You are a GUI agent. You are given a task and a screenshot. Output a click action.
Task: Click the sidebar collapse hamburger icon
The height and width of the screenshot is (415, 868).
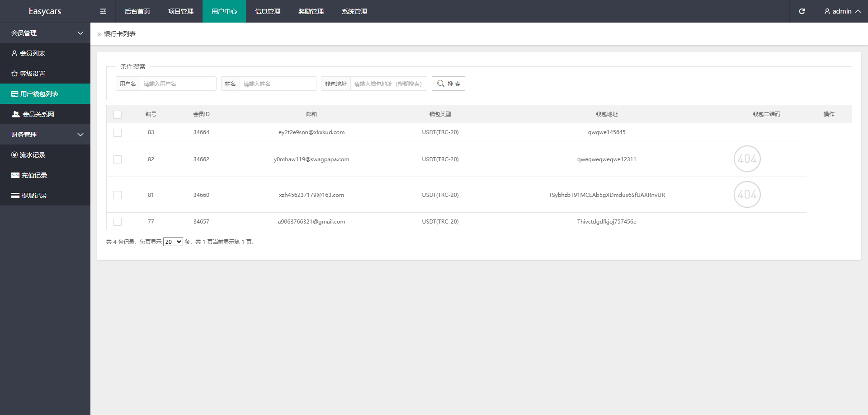click(x=103, y=11)
